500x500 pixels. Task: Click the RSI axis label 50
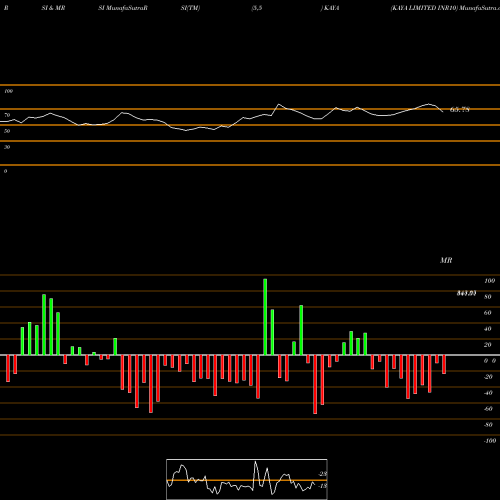7,131
